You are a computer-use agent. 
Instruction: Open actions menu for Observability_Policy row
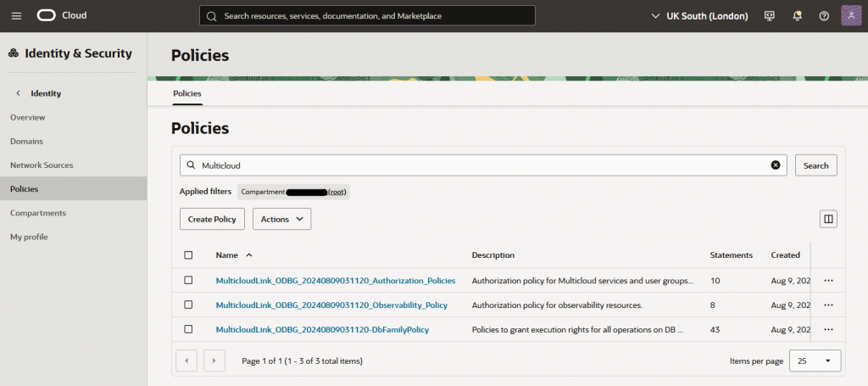[x=828, y=305]
